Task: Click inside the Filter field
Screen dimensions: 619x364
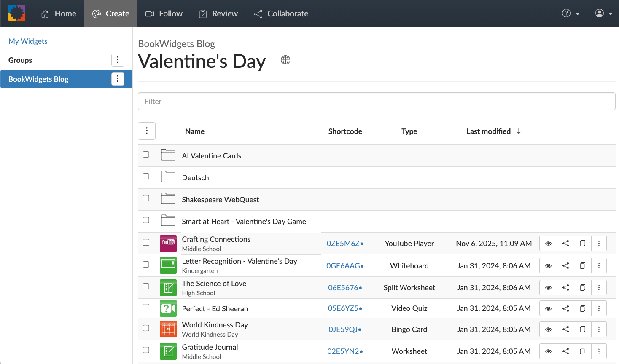Action: click(x=376, y=101)
